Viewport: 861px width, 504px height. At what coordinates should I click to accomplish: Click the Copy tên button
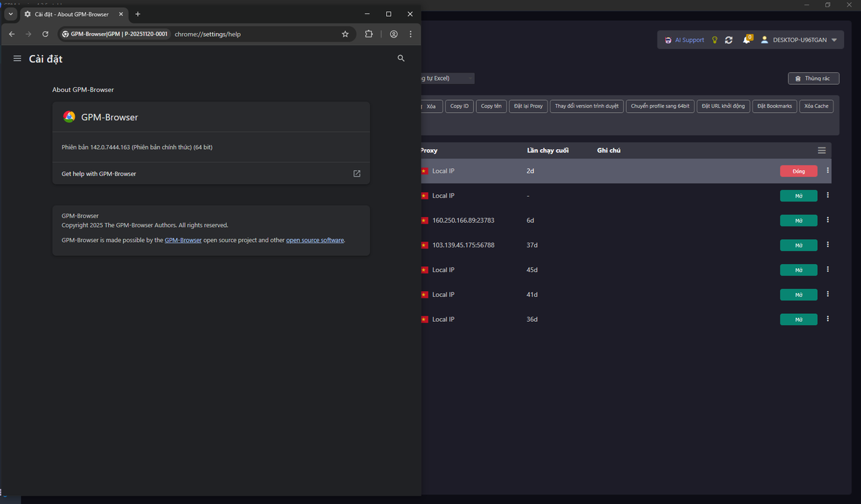click(x=491, y=106)
